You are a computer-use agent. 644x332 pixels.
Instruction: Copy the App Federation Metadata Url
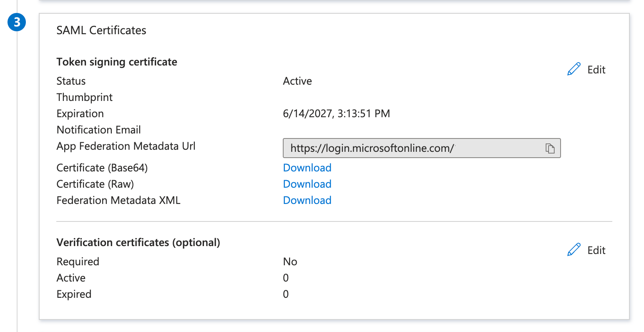(550, 148)
